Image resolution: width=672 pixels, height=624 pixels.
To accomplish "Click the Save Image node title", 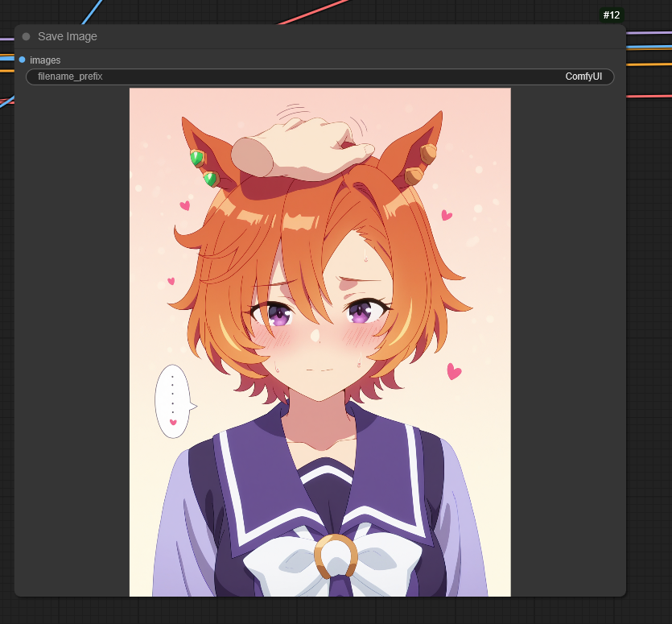I will [x=68, y=36].
